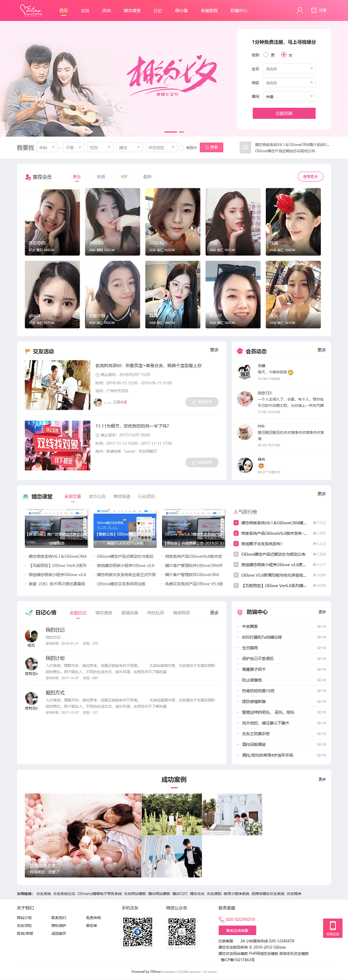This screenshot has height=980, width=348.
Task: Go to 婚恋课堂 in top navigation
Action: pos(132,10)
